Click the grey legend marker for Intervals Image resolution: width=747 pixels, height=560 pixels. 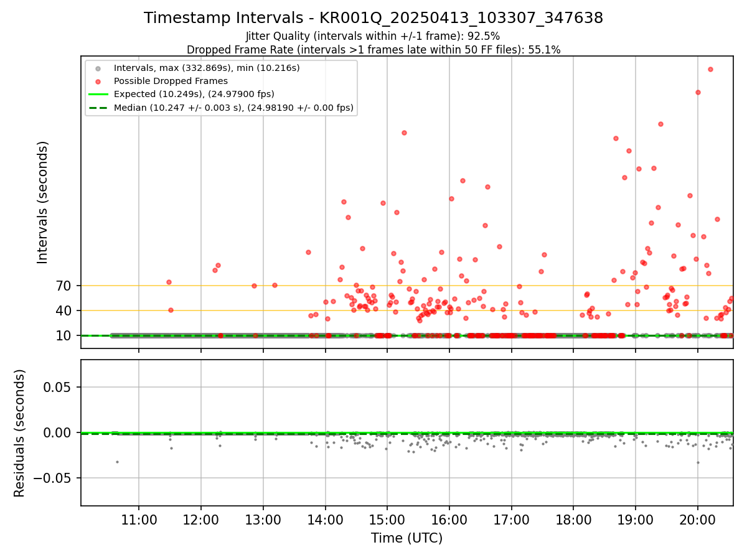click(x=97, y=67)
